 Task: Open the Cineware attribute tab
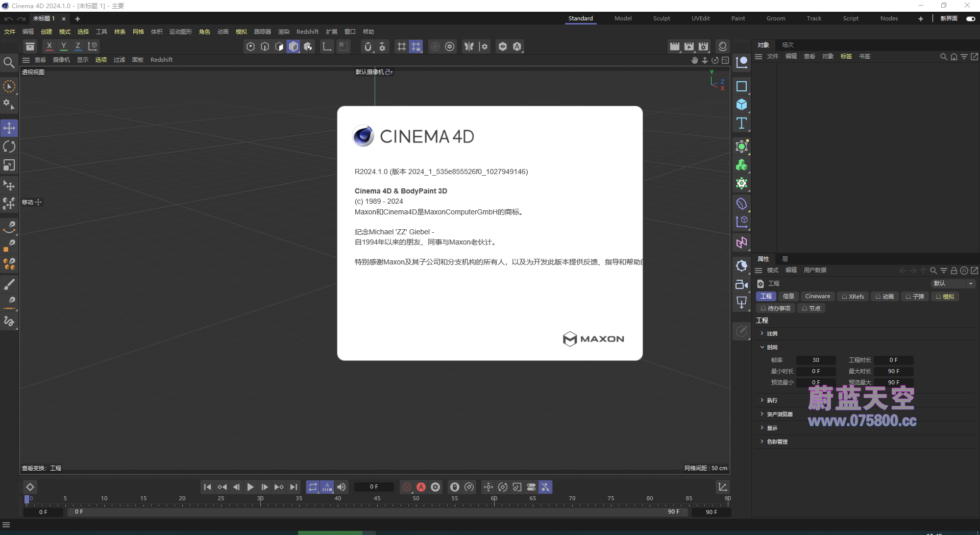pos(818,296)
